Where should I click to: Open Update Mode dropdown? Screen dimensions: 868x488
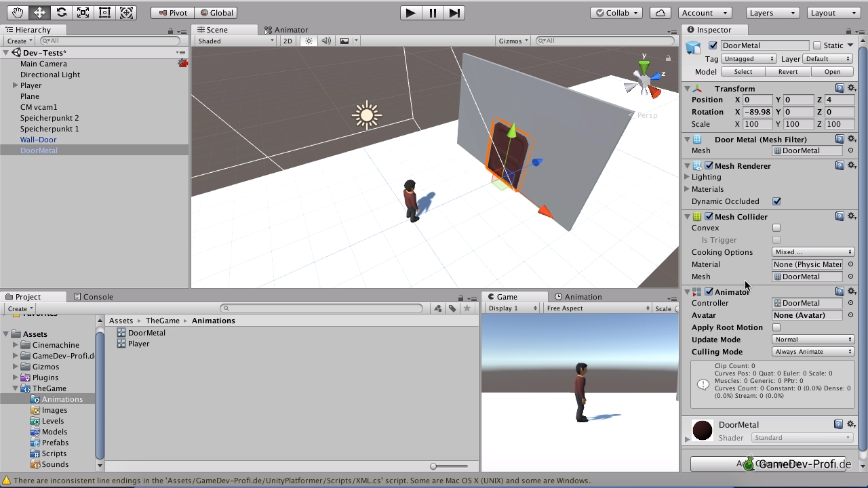pyautogui.click(x=812, y=340)
